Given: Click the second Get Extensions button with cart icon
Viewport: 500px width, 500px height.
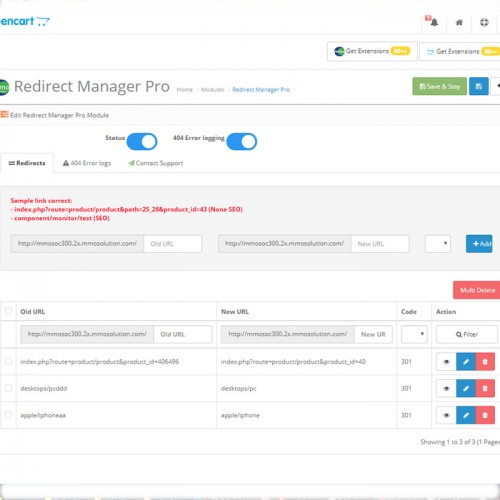Looking at the screenshot, I should [460, 51].
